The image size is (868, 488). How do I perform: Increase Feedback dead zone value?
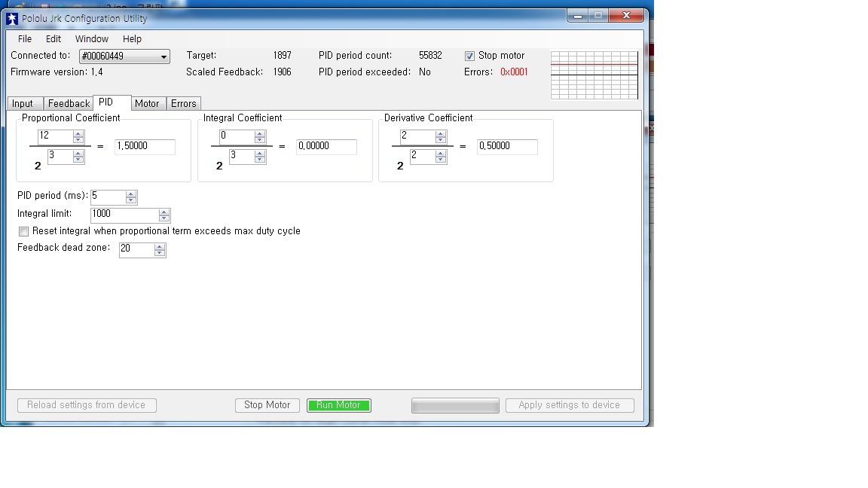pos(160,247)
